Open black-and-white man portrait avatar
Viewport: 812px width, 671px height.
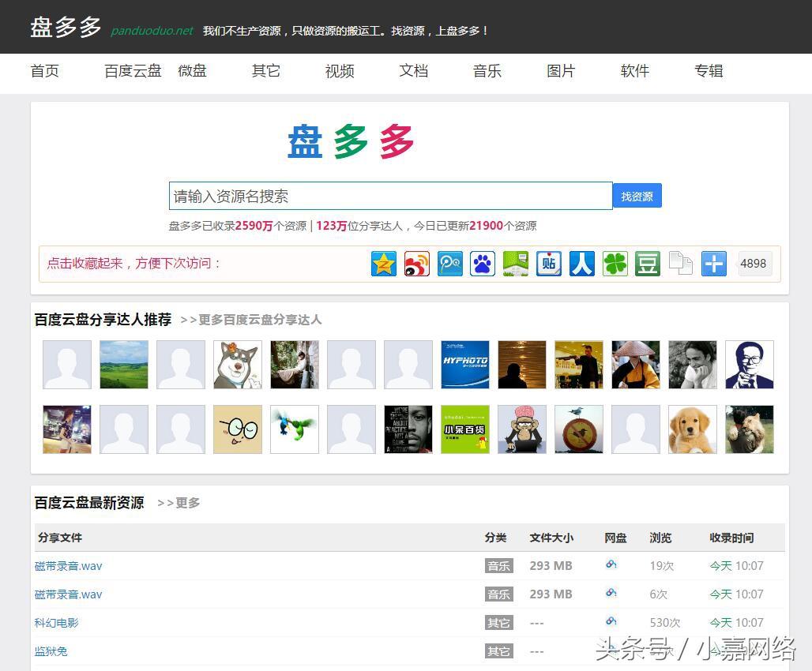(693, 365)
